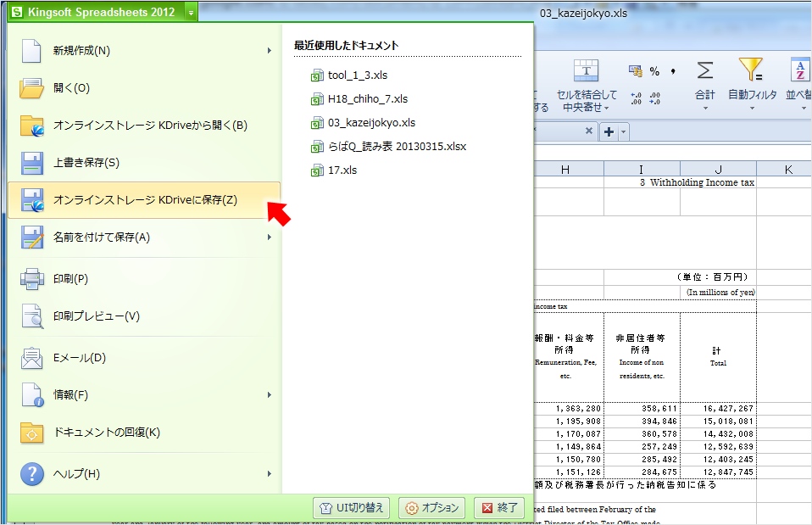
Task: Click the magnifier page icon for 印刷プレビュー(V)
Action: (x=32, y=316)
